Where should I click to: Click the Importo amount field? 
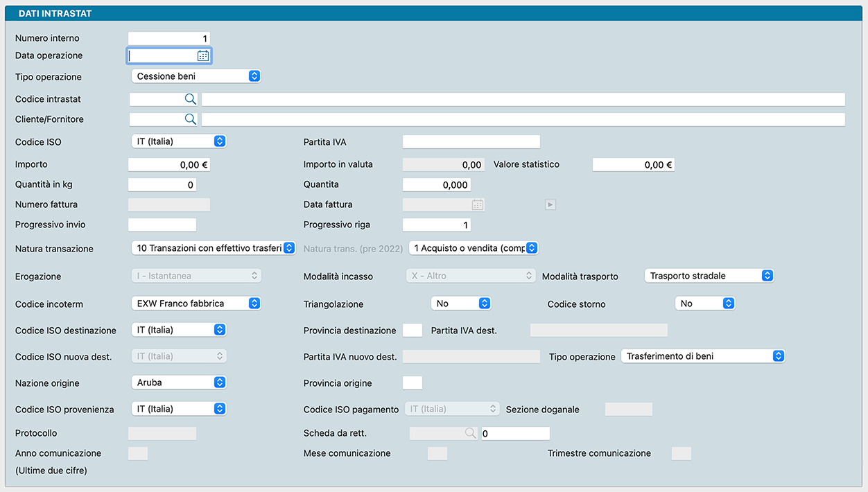pyautogui.click(x=169, y=165)
